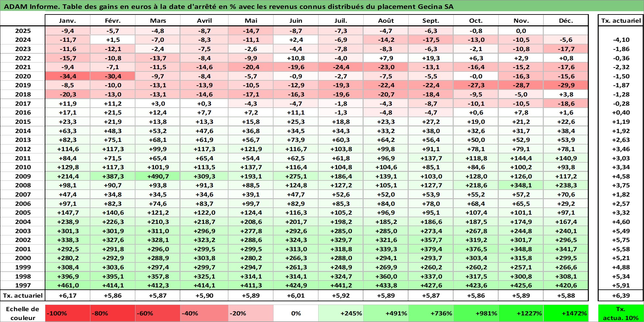Click the +5,75 actuarial rate for 2002
The image size is (644, 322).
click(621, 240)
